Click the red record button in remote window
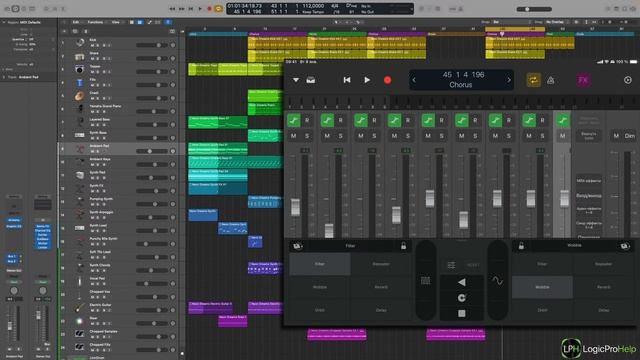The image size is (640, 360). point(387,80)
